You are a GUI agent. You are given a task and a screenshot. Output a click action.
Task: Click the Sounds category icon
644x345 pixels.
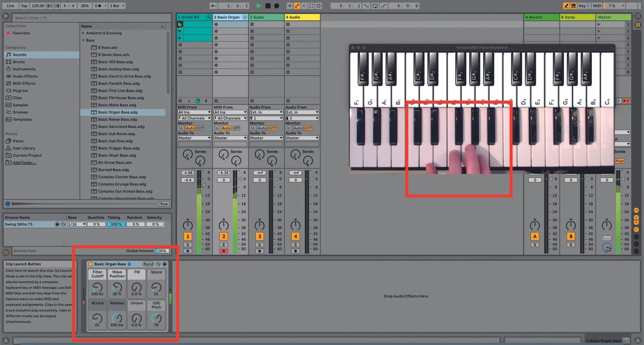pyautogui.click(x=8, y=55)
